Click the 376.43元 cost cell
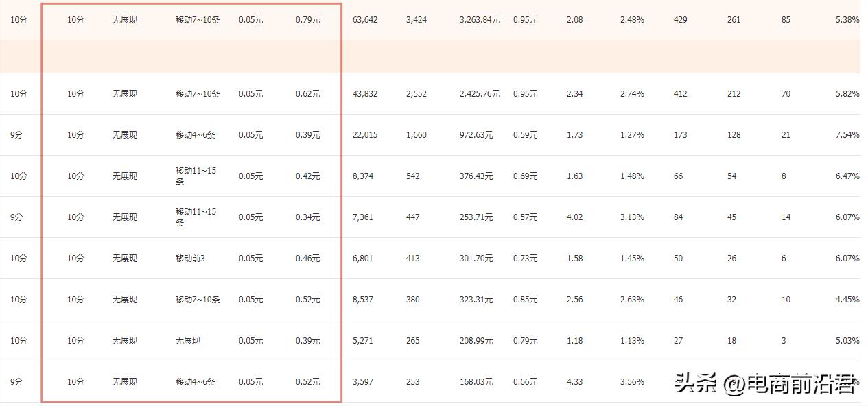This screenshot has height=406, width=868. click(476, 176)
